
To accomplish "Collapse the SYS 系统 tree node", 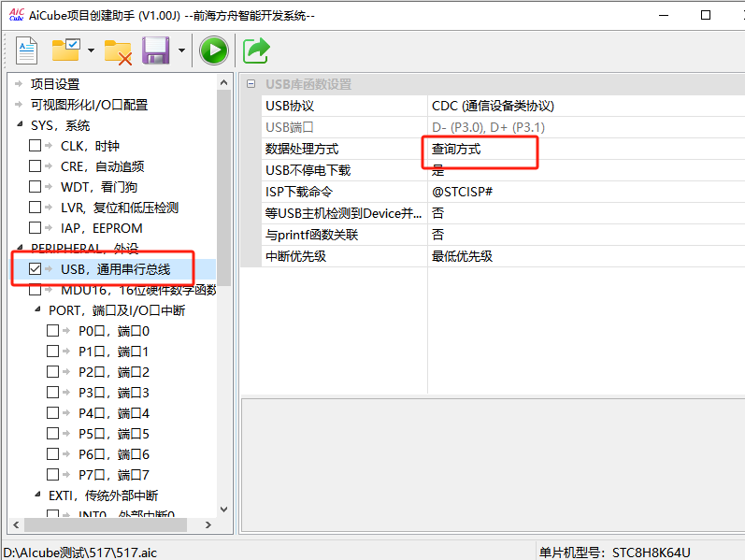I will pyautogui.click(x=20, y=124).
